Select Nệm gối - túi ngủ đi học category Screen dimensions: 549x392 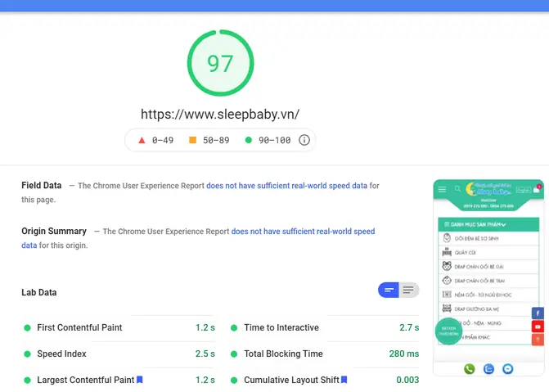pyautogui.click(x=488, y=295)
